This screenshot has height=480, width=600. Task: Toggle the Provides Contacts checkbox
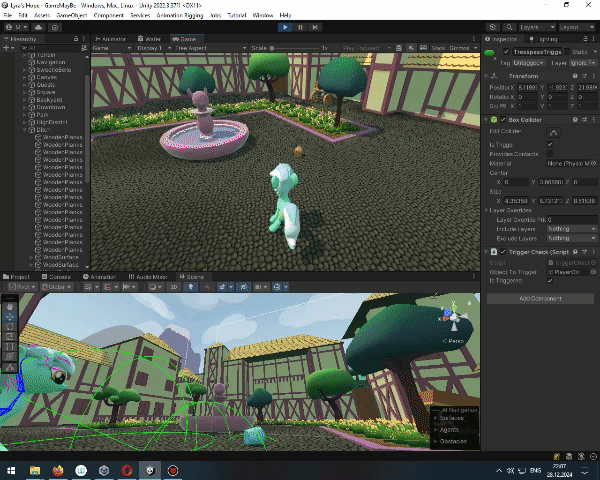point(549,153)
